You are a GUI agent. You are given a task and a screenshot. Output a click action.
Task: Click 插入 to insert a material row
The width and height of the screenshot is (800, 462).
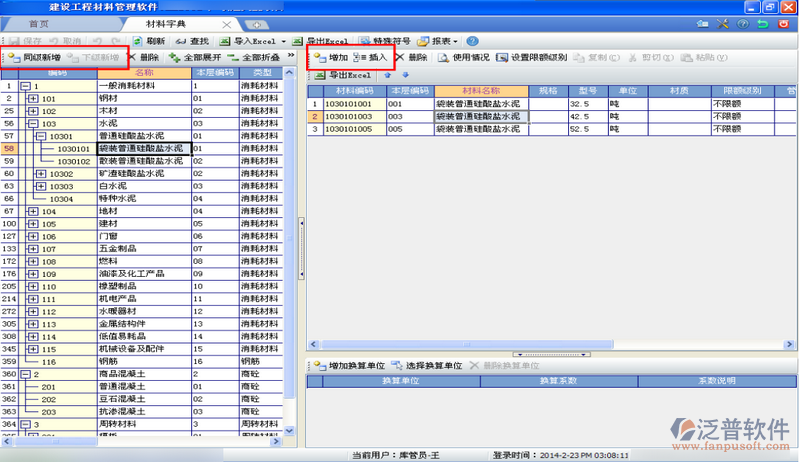tap(373, 58)
